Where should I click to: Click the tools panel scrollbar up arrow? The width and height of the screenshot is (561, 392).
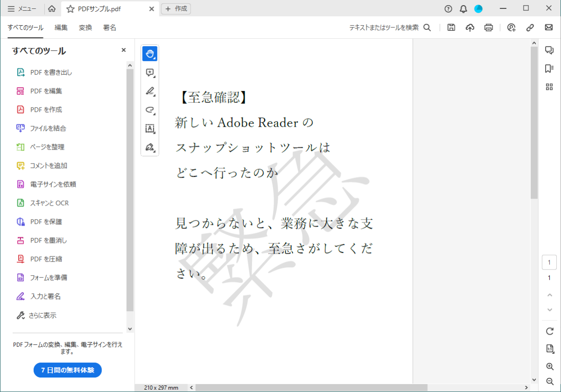[x=130, y=65]
